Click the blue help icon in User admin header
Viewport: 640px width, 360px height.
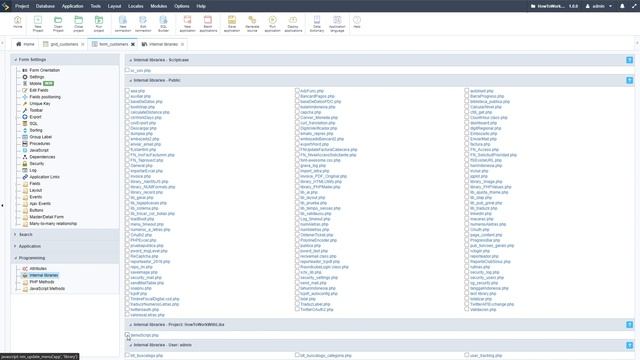point(629,345)
